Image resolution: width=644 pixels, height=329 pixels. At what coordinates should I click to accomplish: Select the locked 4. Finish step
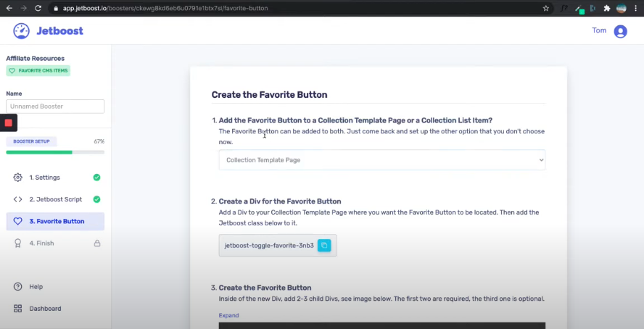pyautogui.click(x=55, y=243)
